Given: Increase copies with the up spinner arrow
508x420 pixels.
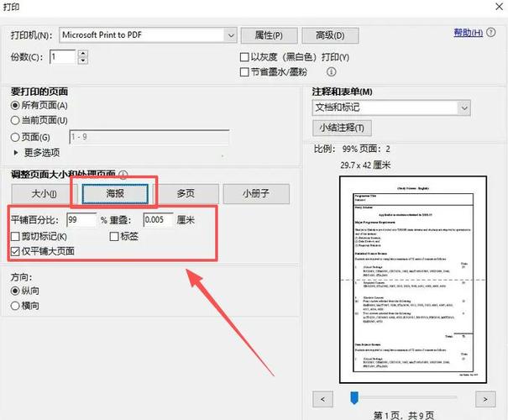Looking at the screenshot, I should (83, 54).
